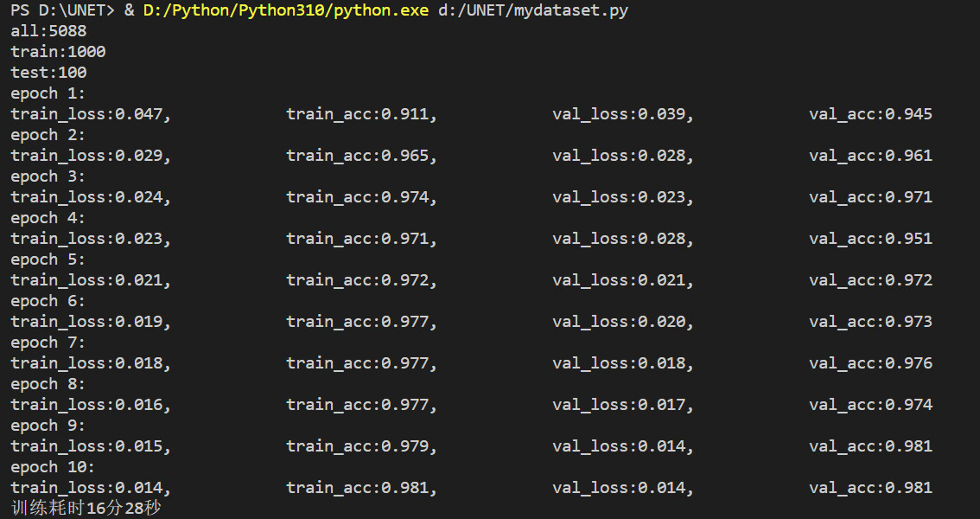Screen dimensions: 980x519
Task: Click the train:1000 output line
Action: 58,52
